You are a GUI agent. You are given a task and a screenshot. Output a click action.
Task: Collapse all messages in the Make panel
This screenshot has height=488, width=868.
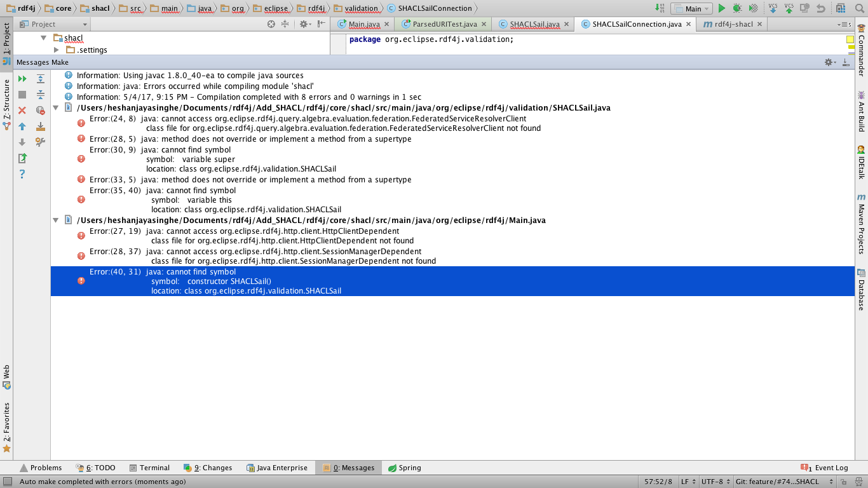pyautogui.click(x=40, y=95)
